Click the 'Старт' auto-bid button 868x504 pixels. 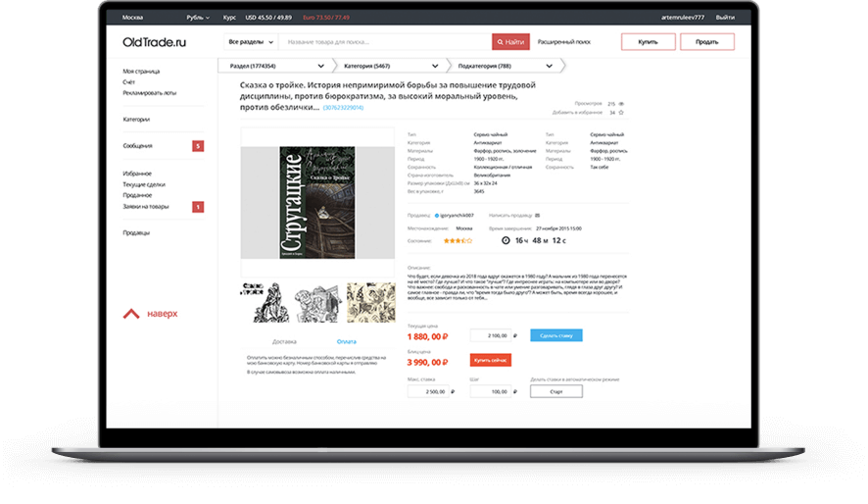556,391
